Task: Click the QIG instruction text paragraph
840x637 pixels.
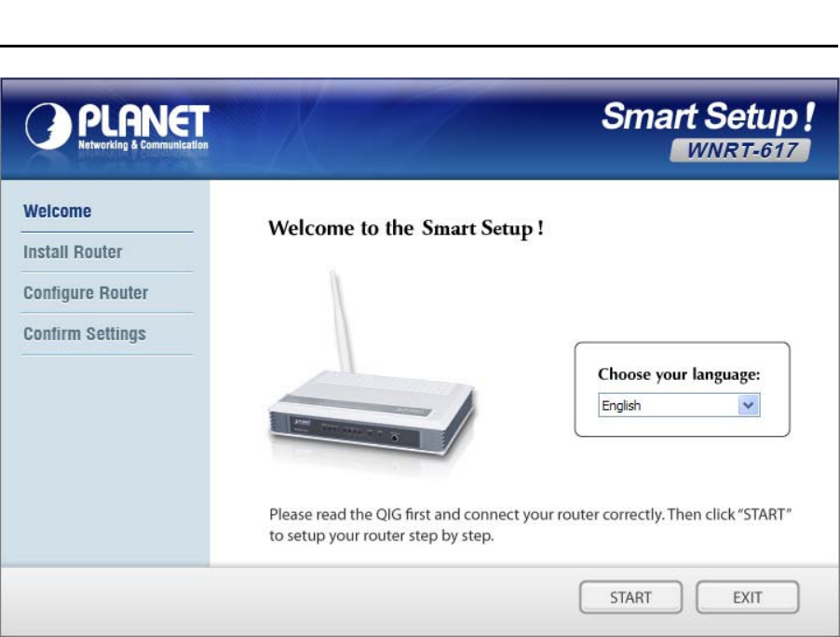Action: pos(531,525)
